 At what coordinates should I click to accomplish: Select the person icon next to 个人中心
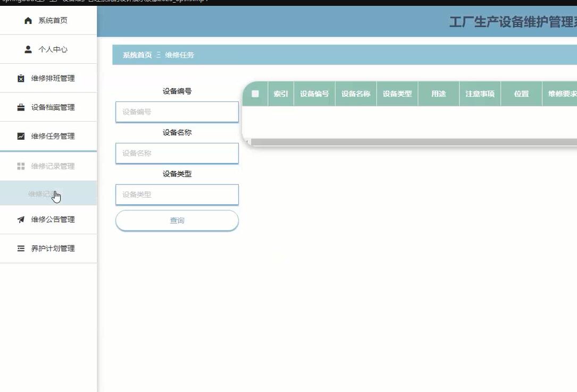[28, 49]
